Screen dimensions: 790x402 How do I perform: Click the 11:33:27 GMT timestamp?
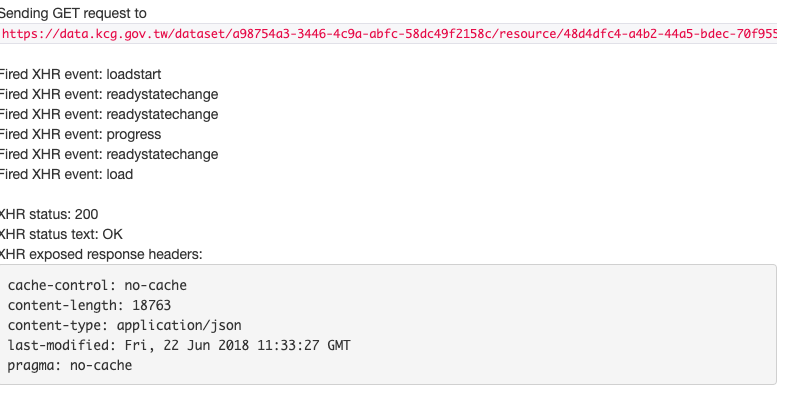(301, 345)
